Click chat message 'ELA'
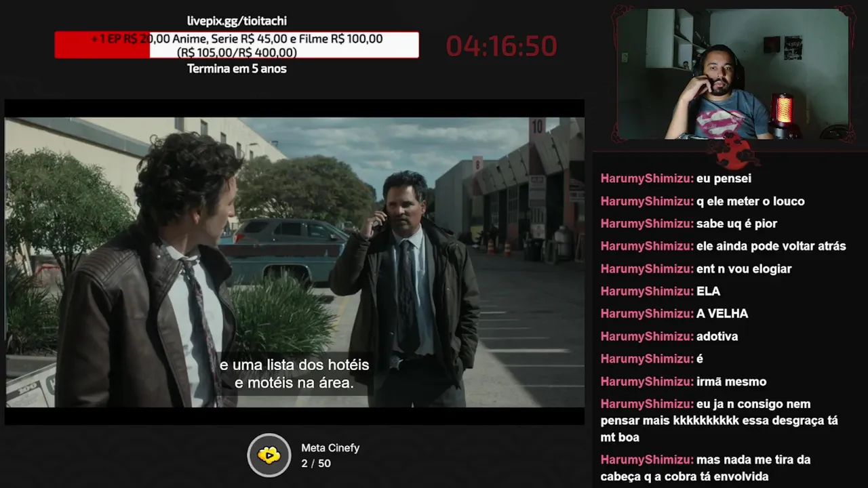Image resolution: width=868 pixels, height=488 pixels. point(708,291)
